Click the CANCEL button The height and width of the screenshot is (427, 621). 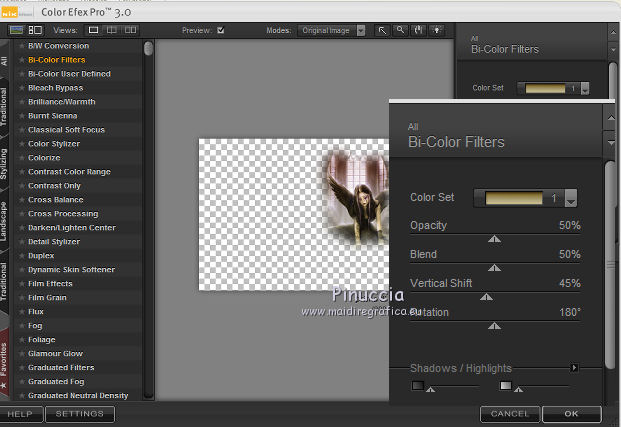(510, 414)
